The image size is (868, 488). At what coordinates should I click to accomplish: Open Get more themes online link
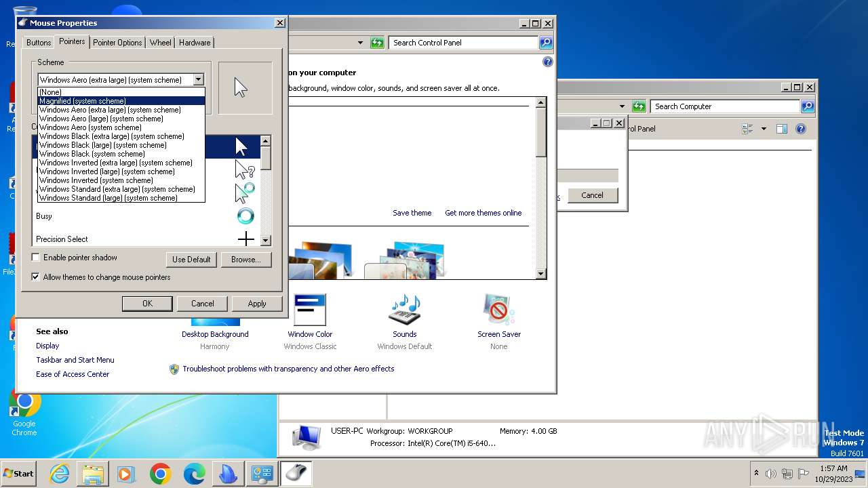pos(484,213)
